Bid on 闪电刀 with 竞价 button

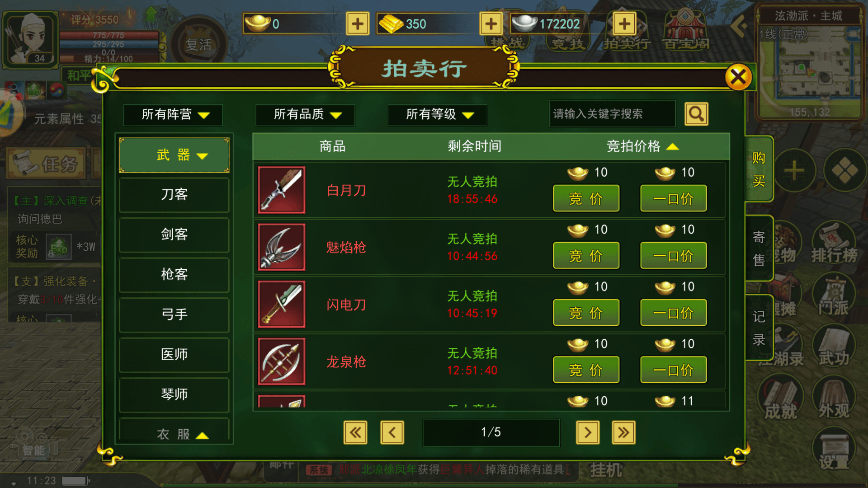(586, 313)
